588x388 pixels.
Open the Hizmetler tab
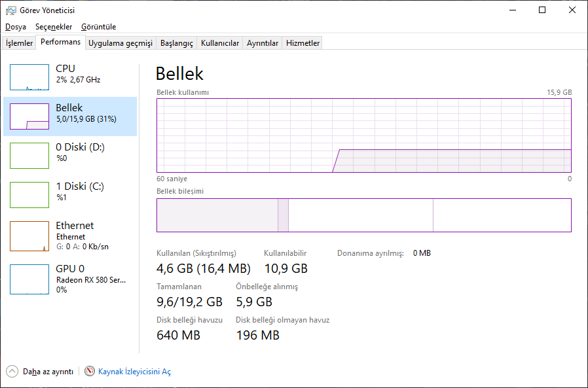click(303, 43)
